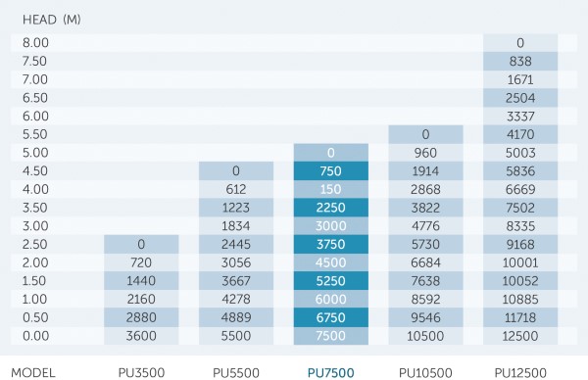Image resolution: width=588 pixels, height=380 pixels.
Task: Select the PU7500 model label
Action: [330, 373]
